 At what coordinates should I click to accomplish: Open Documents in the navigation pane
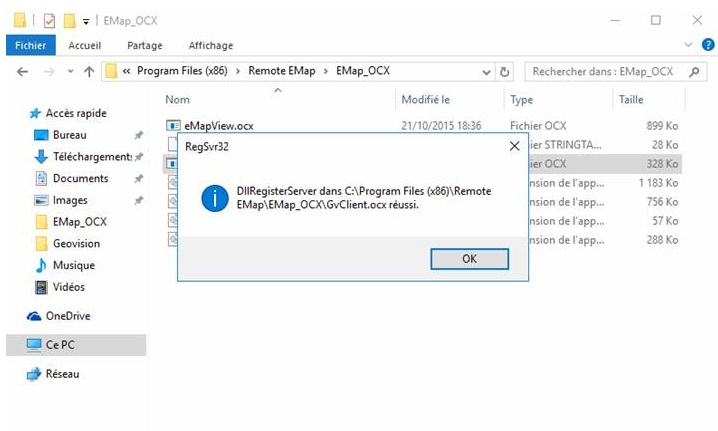(81, 179)
